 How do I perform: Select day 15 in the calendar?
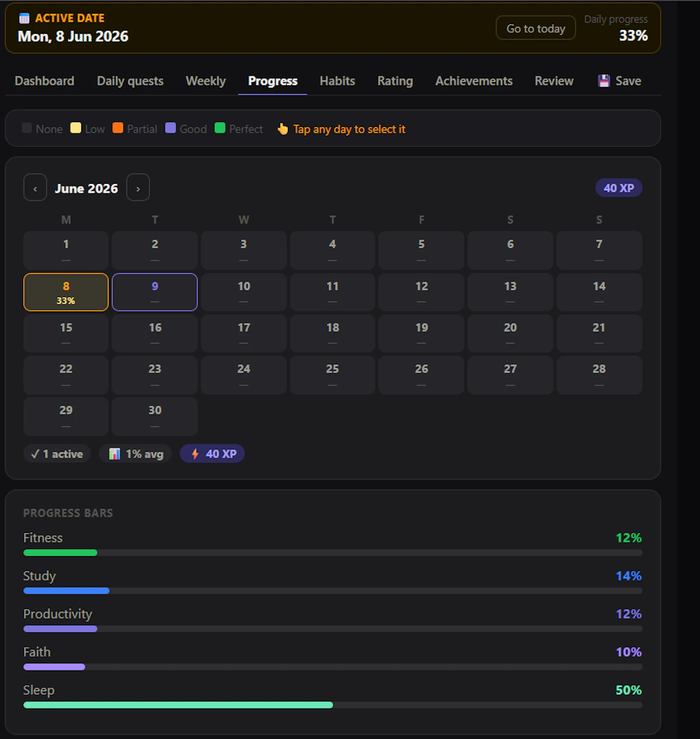pyautogui.click(x=66, y=333)
